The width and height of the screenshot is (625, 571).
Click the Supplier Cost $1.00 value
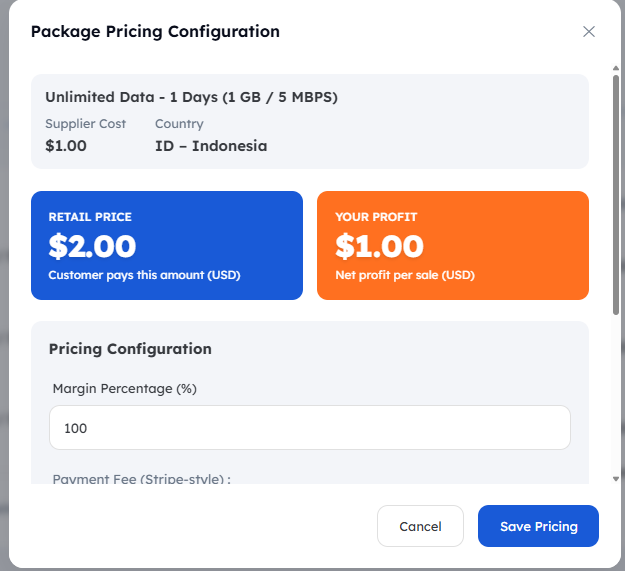(x=66, y=145)
